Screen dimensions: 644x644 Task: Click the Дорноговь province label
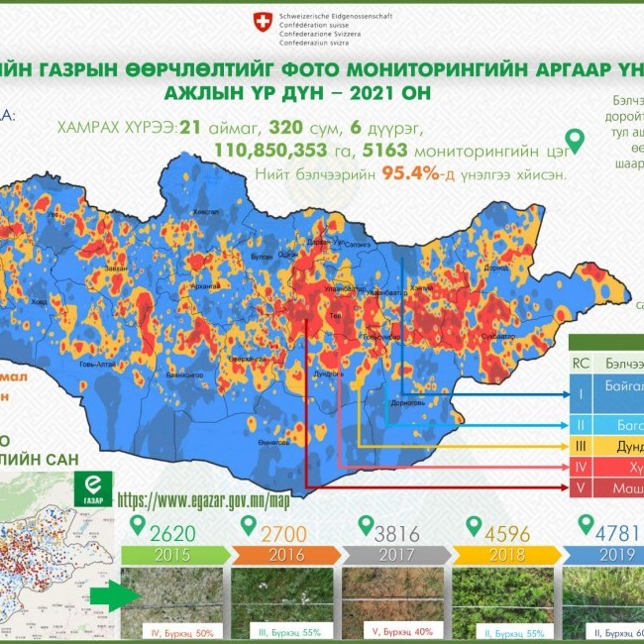[408, 402]
